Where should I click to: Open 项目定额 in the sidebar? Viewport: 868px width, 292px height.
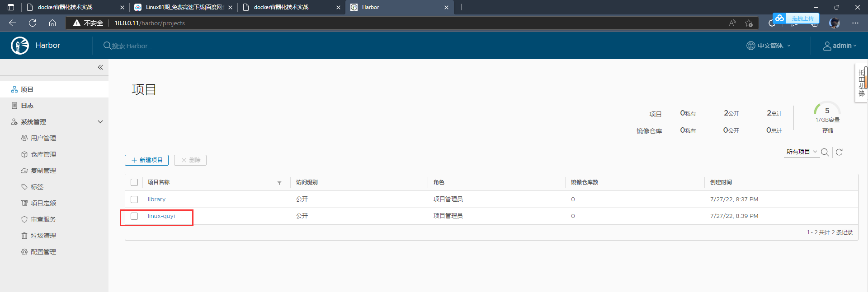coord(43,203)
